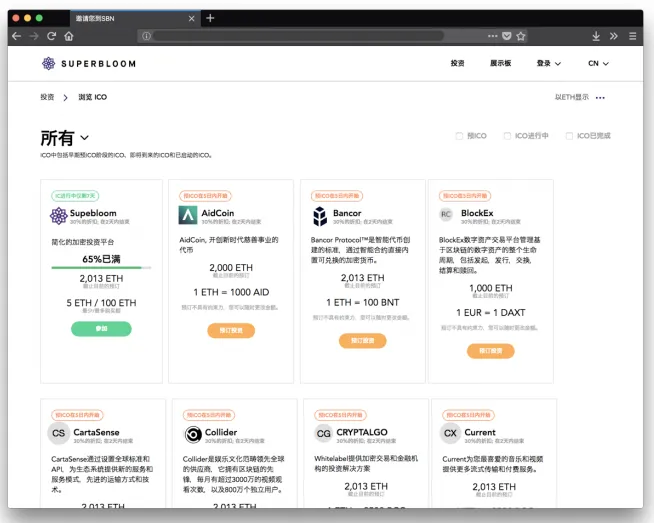
Task: Click the 浏览 ICO breadcrumb
Action: [x=93, y=97]
